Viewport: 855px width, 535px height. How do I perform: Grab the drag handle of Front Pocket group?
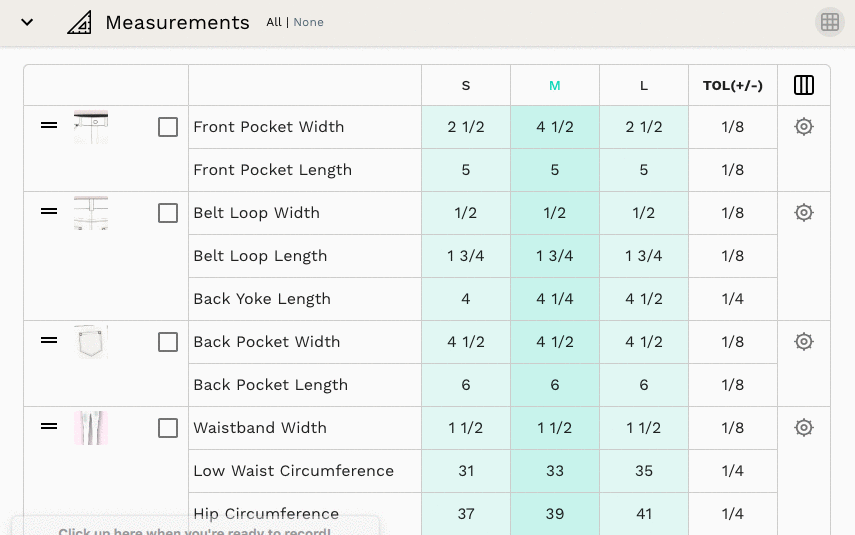(x=49, y=125)
